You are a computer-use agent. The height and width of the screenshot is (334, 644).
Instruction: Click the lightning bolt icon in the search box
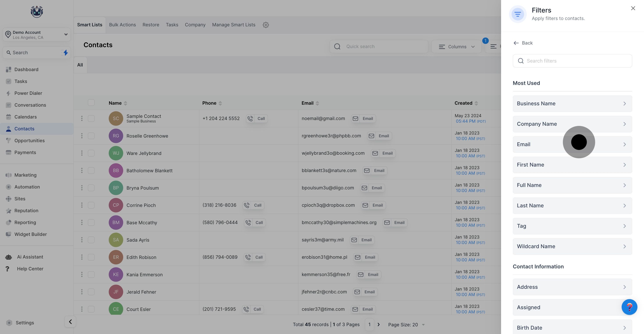click(x=66, y=53)
